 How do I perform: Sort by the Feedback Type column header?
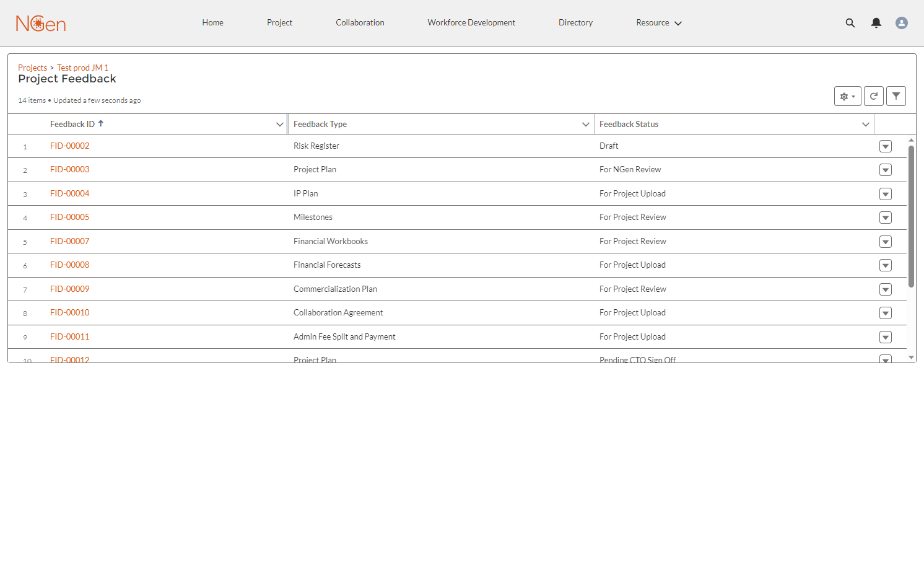click(320, 124)
